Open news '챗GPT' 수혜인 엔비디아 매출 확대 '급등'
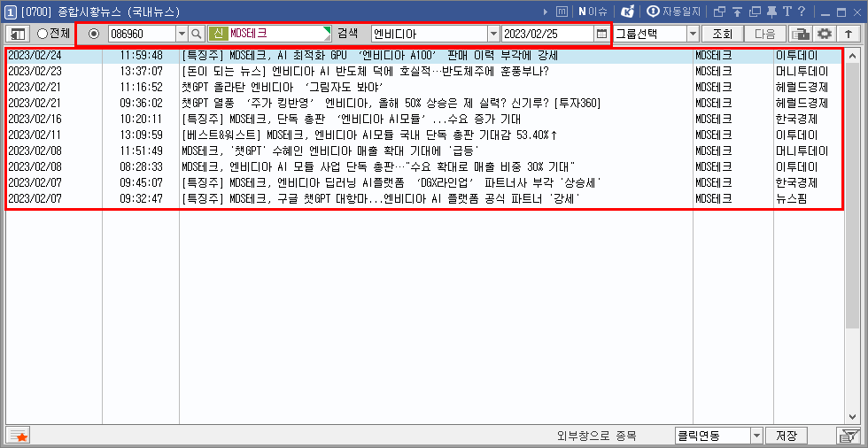Image resolution: width=868 pixels, height=448 pixels. [329, 151]
